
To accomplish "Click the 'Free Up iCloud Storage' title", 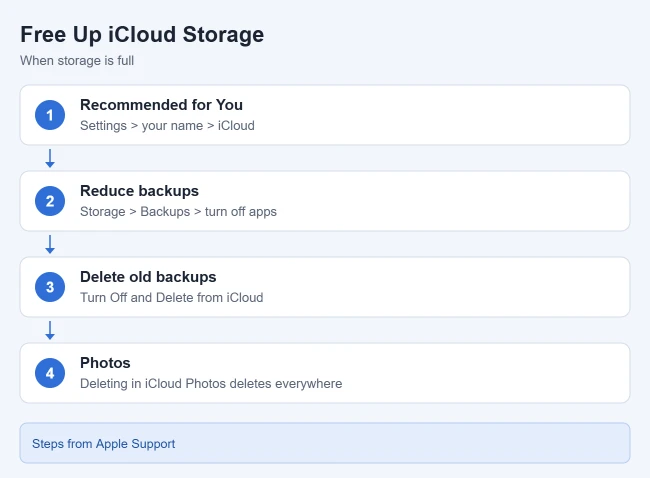I will pos(142,34).
